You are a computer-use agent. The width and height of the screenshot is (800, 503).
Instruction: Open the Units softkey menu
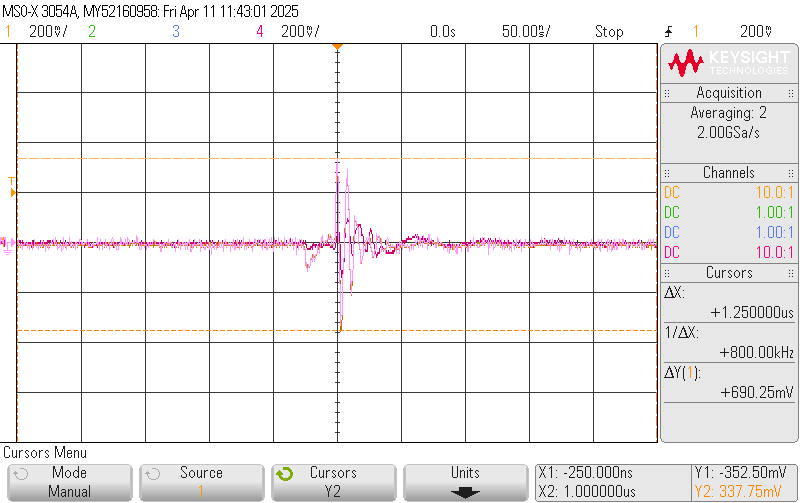(x=465, y=482)
